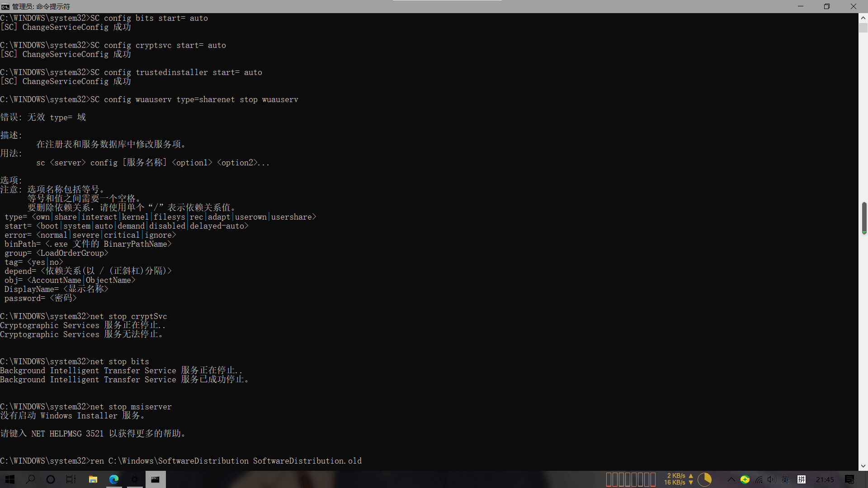The width and height of the screenshot is (868, 488).
Task: Restore down the Command Prompt window
Action: click(x=827, y=6)
